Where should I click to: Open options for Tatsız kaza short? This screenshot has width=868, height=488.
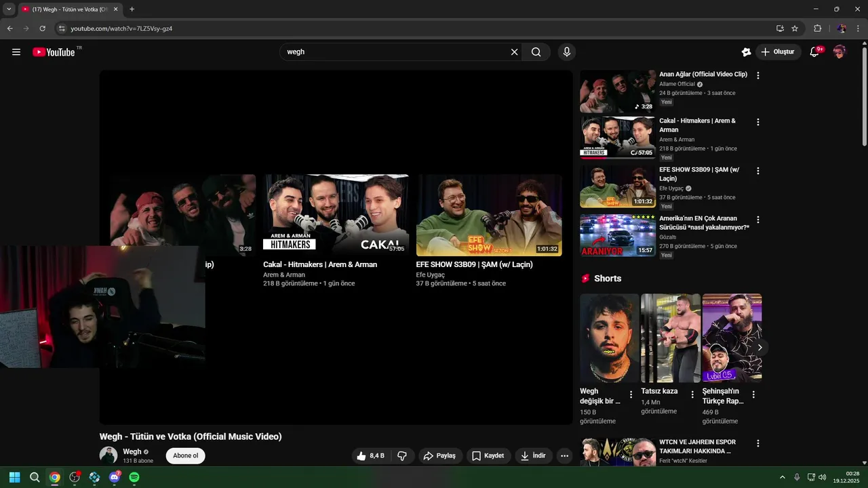click(x=692, y=394)
